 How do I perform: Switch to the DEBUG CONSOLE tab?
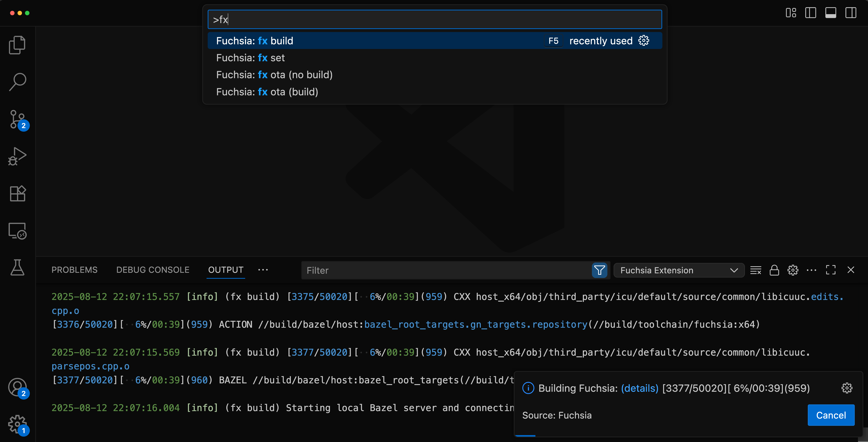point(153,270)
